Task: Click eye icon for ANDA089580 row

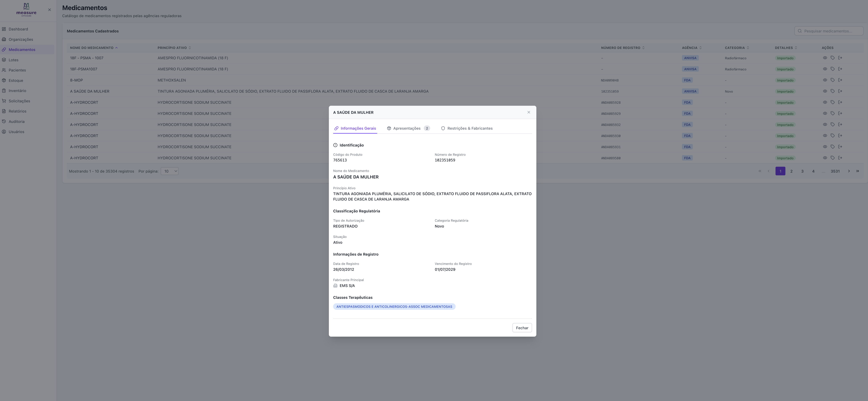Action: coord(825,158)
